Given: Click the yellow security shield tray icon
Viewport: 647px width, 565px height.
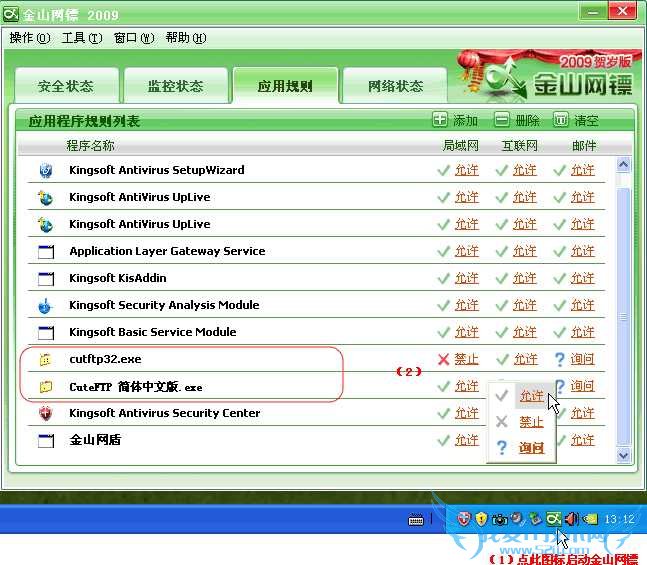Looking at the screenshot, I should [481, 519].
